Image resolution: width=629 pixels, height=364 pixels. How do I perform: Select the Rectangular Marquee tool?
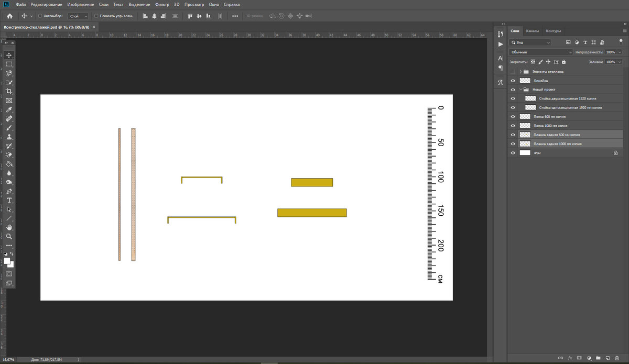(9, 64)
